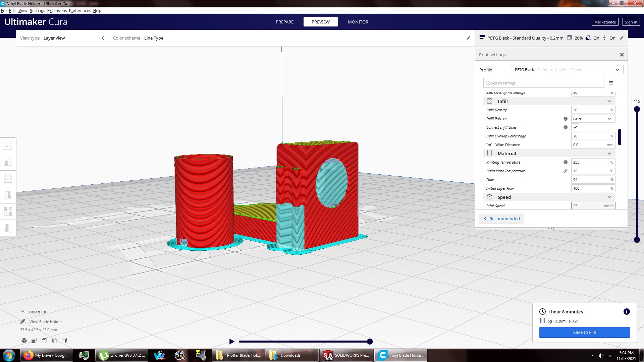
Task: Click info icon next to Infill Pattern
Action: click(566, 119)
